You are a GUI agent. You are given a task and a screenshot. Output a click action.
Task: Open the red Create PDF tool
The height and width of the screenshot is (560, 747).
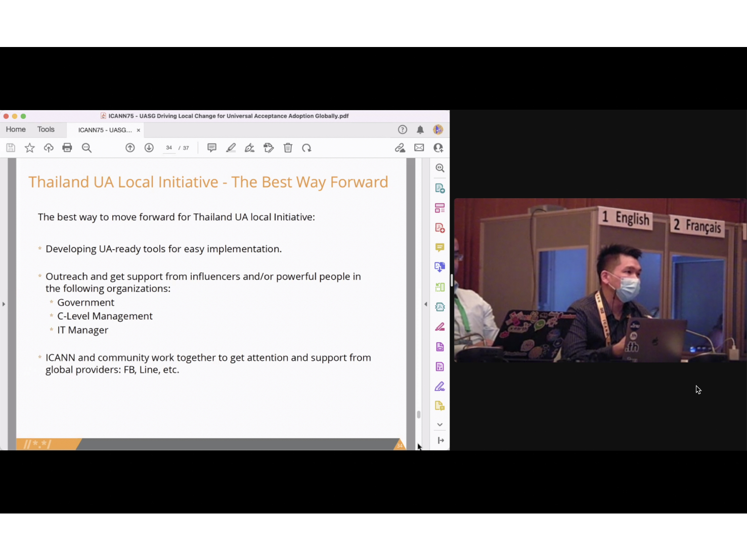pyautogui.click(x=440, y=227)
